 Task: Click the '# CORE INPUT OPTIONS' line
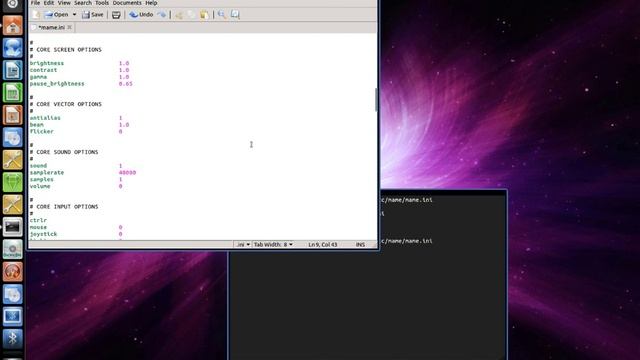(x=64, y=207)
